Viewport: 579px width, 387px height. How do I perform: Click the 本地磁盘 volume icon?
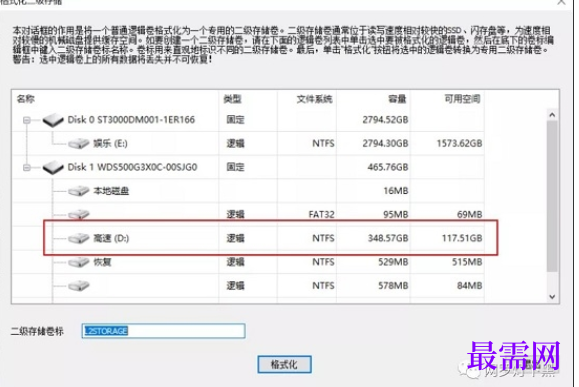[x=79, y=191]
